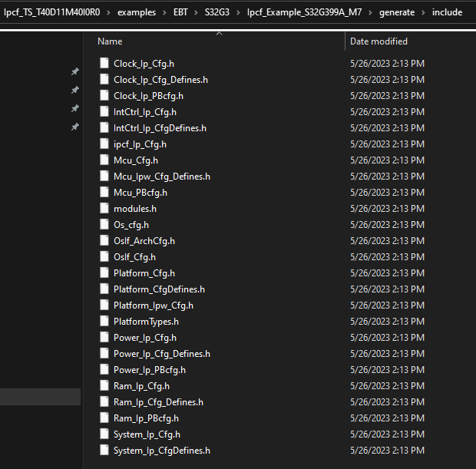476x469 pixels.
Task: Expand the breadcrumb chevron after generate
Action: point(423,12)
